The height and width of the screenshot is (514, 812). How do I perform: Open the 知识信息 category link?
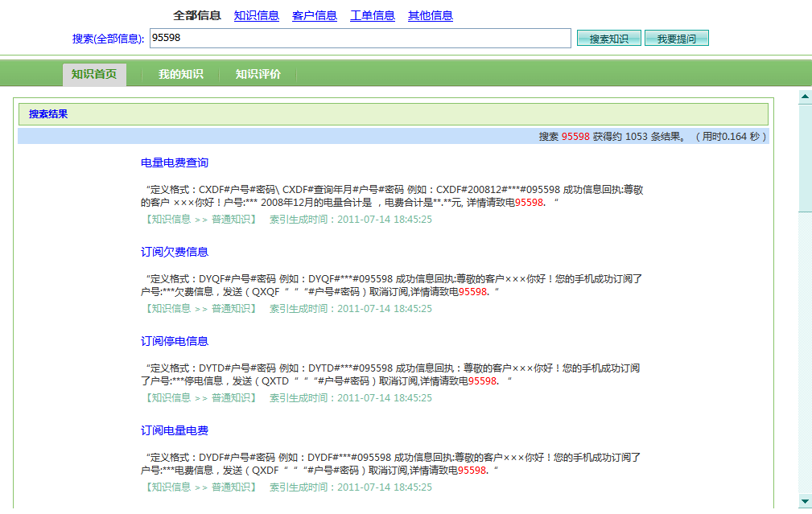[257, 15]
